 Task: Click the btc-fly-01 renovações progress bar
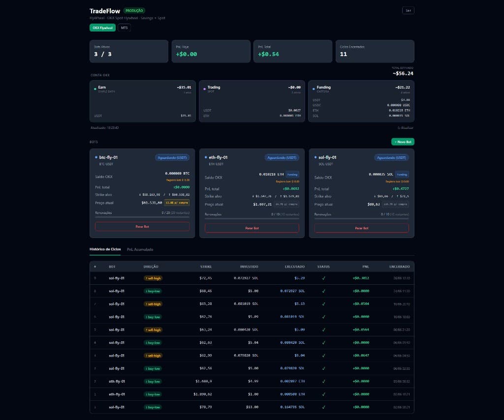pyautogui.click(x=142, y=217)
